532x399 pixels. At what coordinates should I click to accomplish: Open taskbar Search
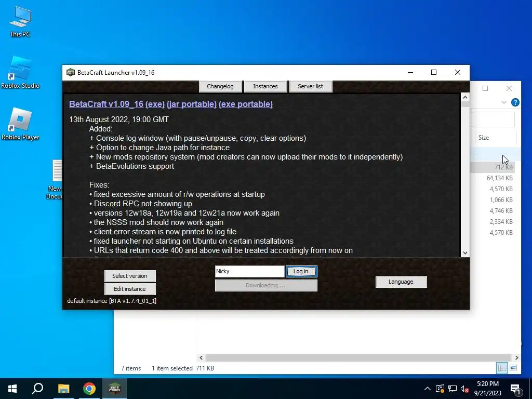[x=37, y=389]
